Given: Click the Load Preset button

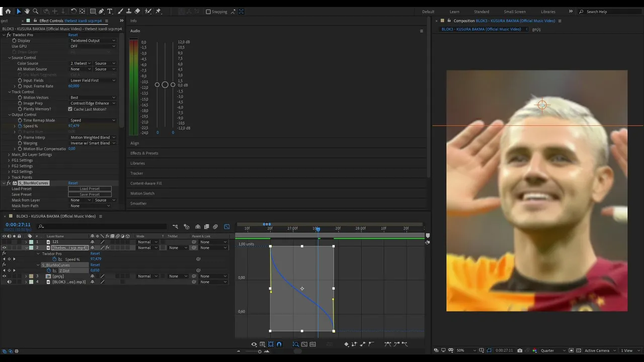Looking at the screenshot, I should pos(90,189).
